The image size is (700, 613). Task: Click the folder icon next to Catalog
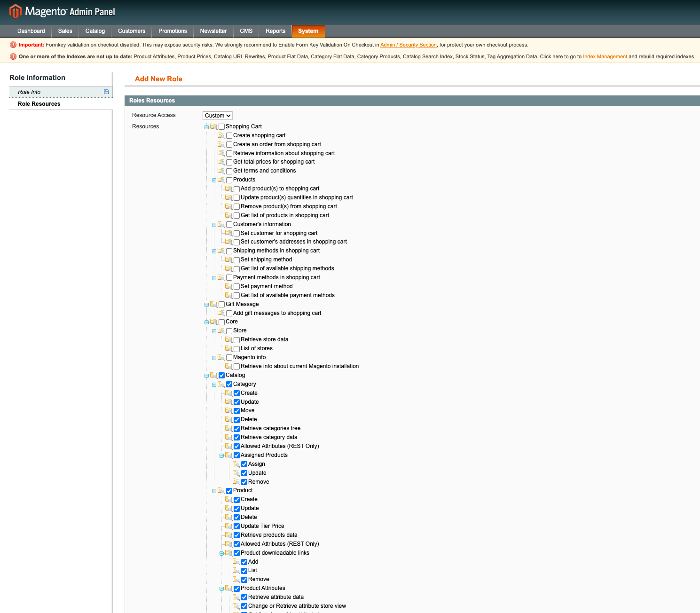[x=214, y=375]
